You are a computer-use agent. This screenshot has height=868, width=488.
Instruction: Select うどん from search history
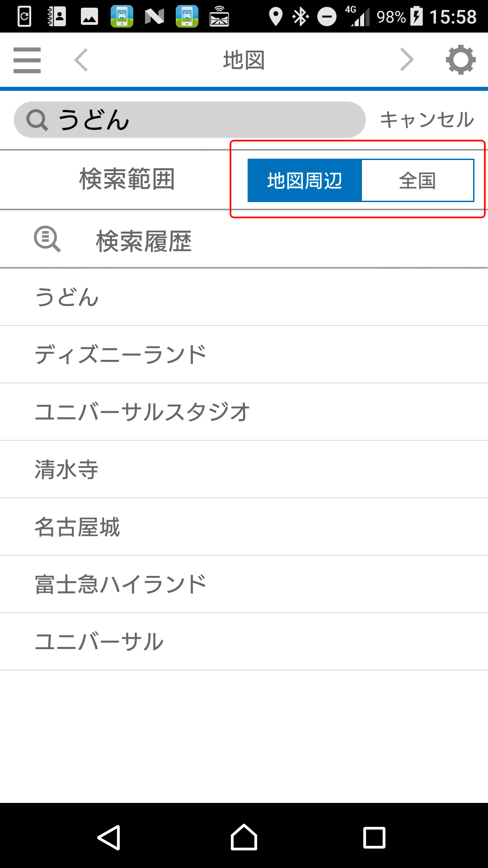click(x=244, y=297)
